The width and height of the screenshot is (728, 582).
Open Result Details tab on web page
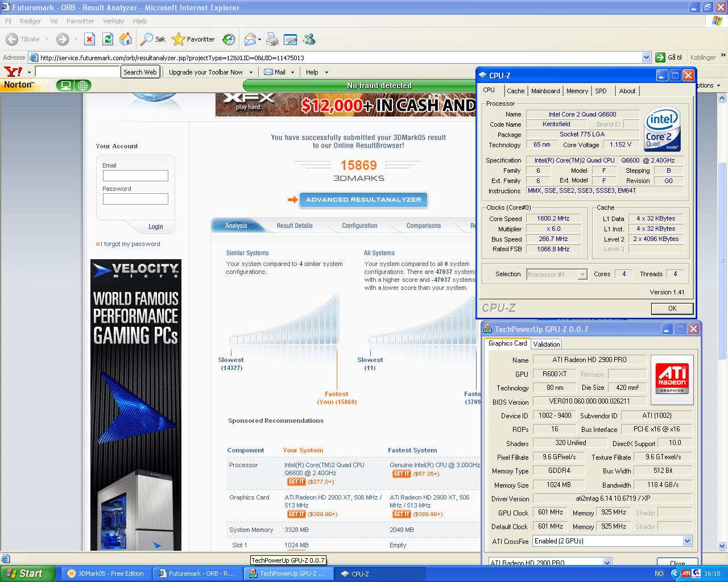click(x=295, y=226)
